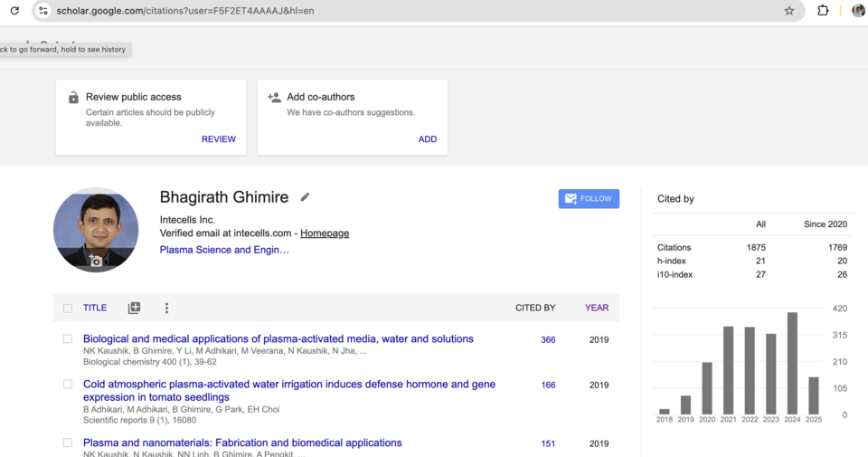Click the 2021 bar in citations chart

pyautogui.click(x=729, y=371)
